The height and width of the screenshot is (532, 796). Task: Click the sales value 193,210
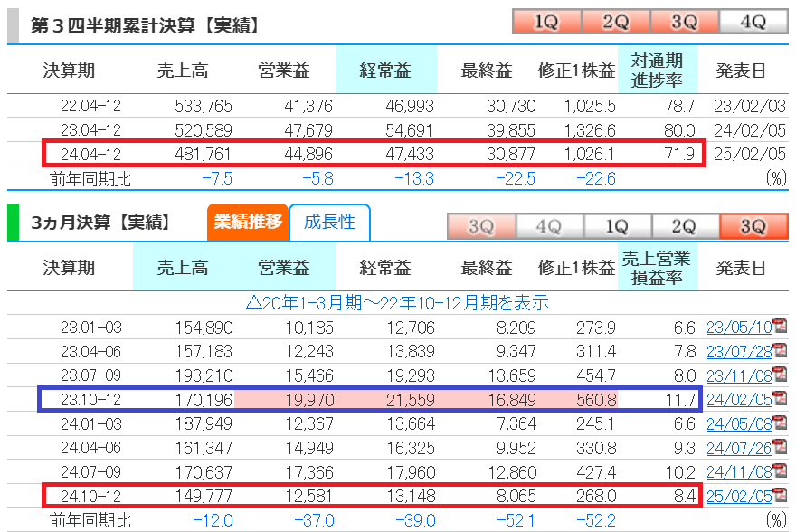[x=204, y=375]
